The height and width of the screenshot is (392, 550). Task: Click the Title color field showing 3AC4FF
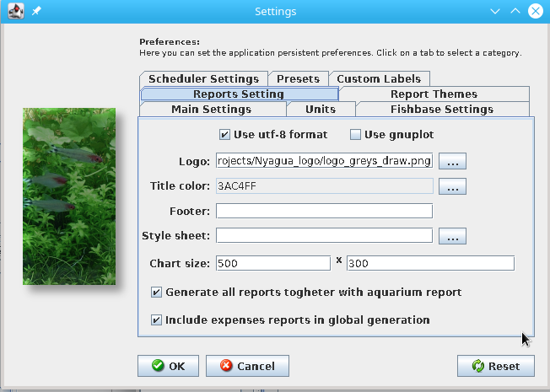[324, 185]
